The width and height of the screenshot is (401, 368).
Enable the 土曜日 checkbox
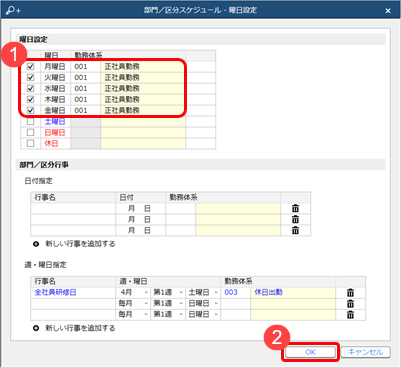tap(30, 121)
